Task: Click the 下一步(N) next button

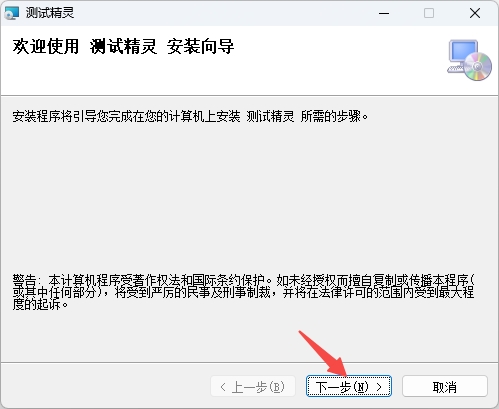Action: coord(349,386)
